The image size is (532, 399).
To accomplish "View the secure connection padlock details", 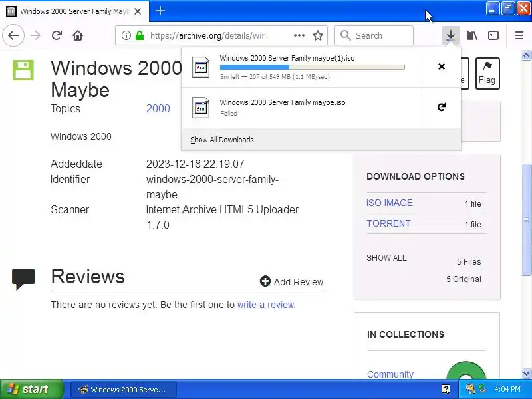I will pos(140,35).
